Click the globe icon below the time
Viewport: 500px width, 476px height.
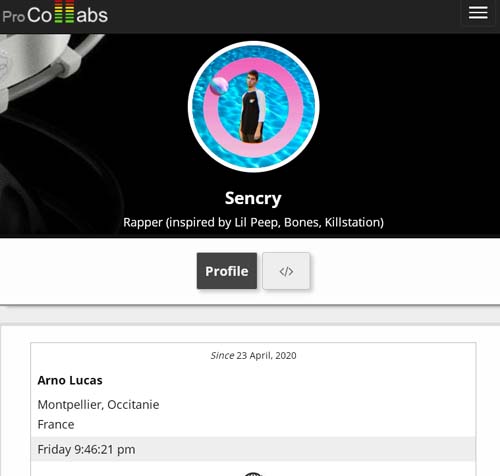click(x=253, y=474)
